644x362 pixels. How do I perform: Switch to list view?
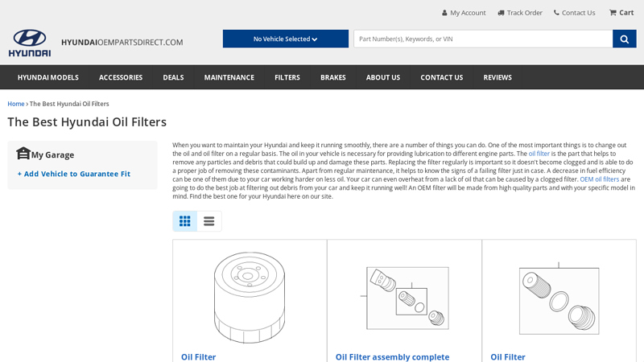click(209, 221)
